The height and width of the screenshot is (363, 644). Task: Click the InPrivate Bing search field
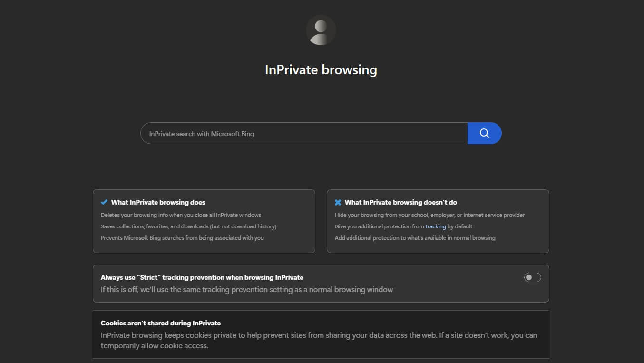pyautogui.click(x=304, y=133)
